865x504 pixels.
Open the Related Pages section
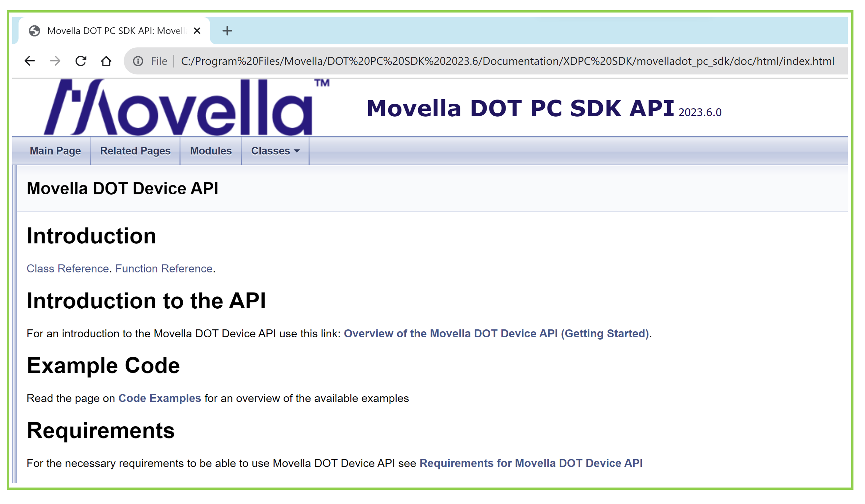point(135,151)
